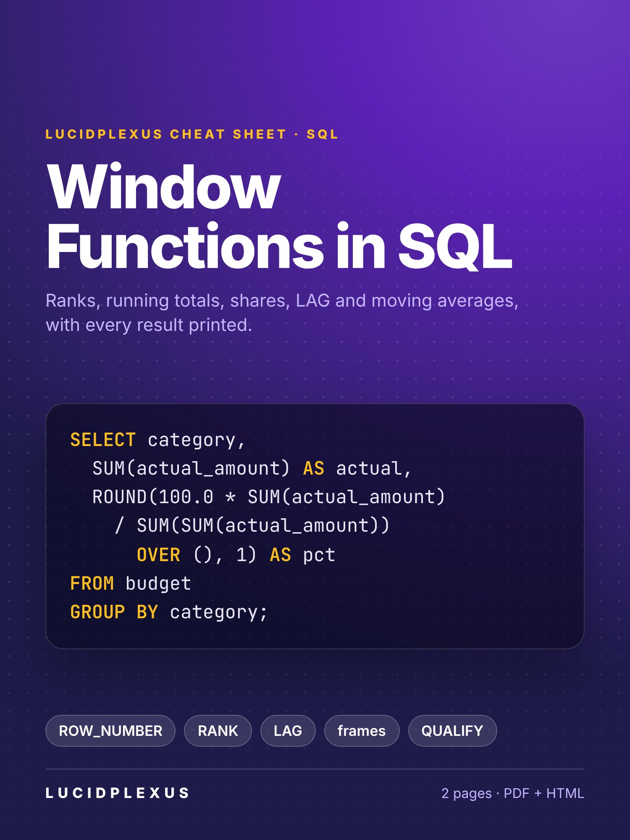Click the code line "FROM budget"
The height and width of the screenshot is (840, 630).
131,584
